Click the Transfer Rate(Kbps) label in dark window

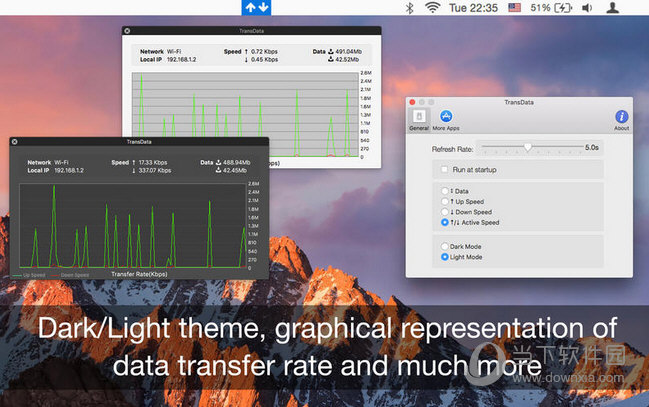[139, 274]
